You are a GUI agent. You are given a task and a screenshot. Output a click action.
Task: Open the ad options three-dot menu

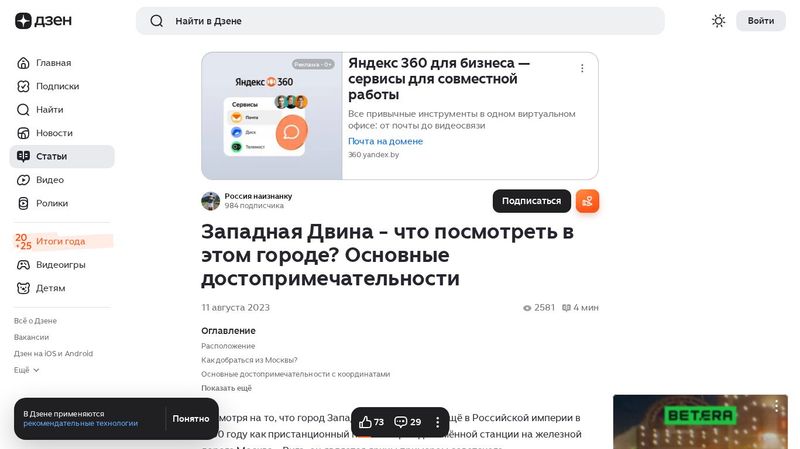[x=582, y=69]
